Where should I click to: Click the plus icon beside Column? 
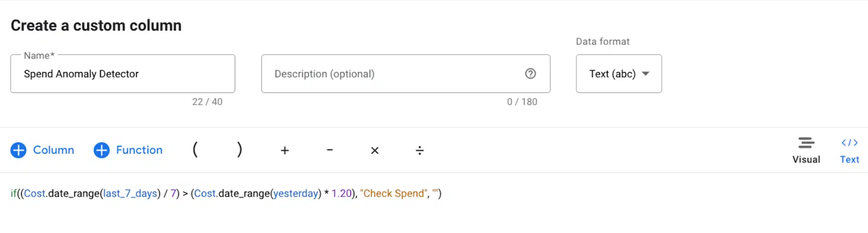(18, 150)
